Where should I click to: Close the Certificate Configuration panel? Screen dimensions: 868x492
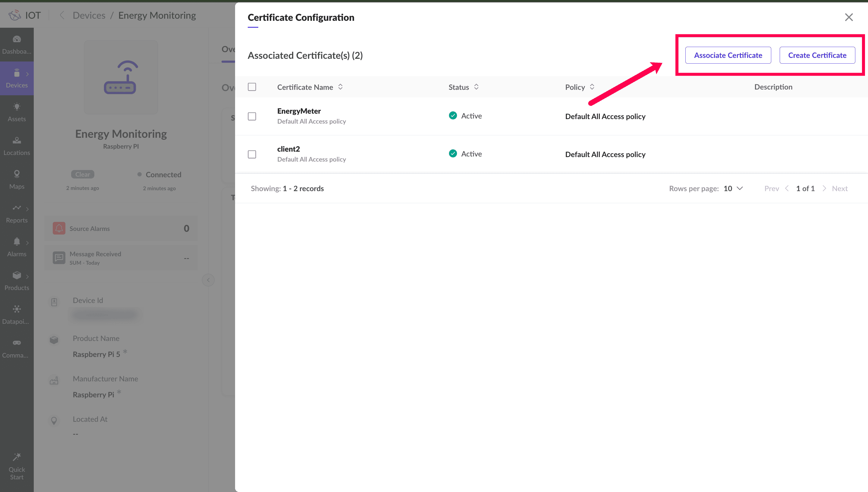849,17
